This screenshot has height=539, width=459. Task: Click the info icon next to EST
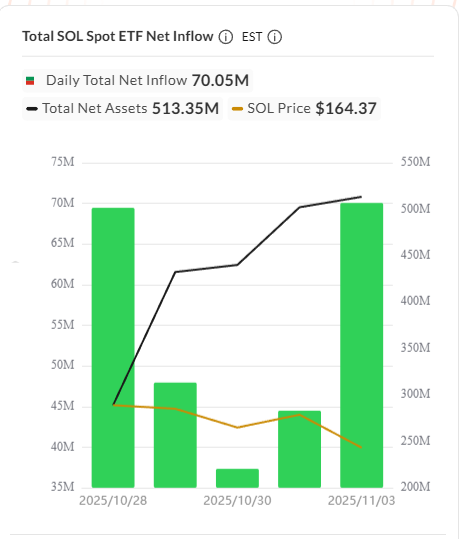click(x=275, y=37)
